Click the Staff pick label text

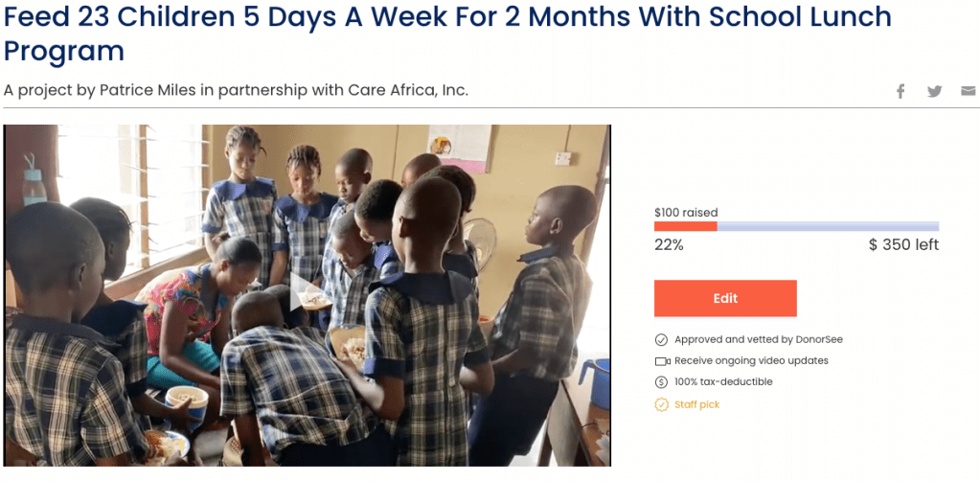pos(696,404)
